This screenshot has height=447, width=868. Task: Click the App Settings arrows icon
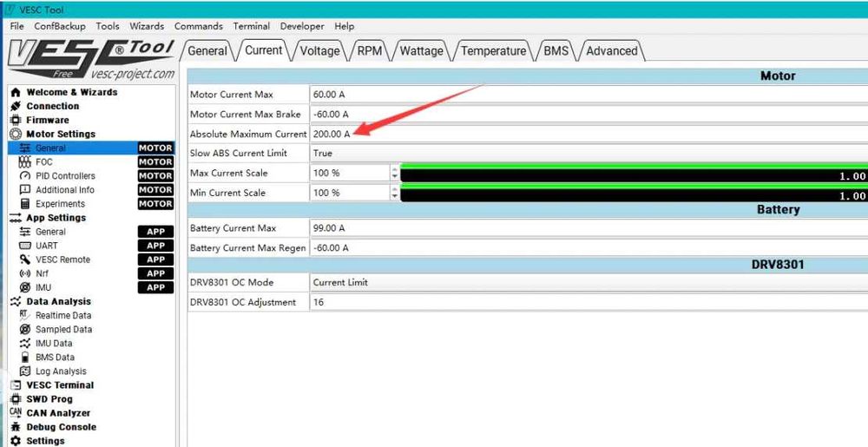tap(16, 218)
